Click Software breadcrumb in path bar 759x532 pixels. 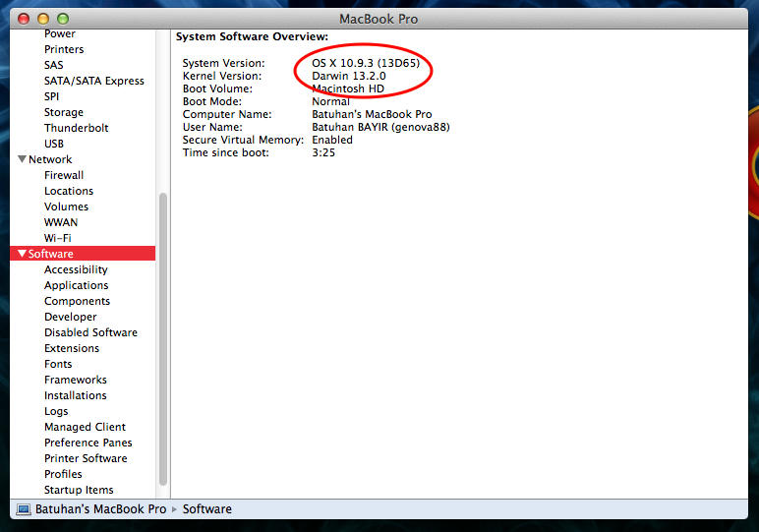pos(206,509)
